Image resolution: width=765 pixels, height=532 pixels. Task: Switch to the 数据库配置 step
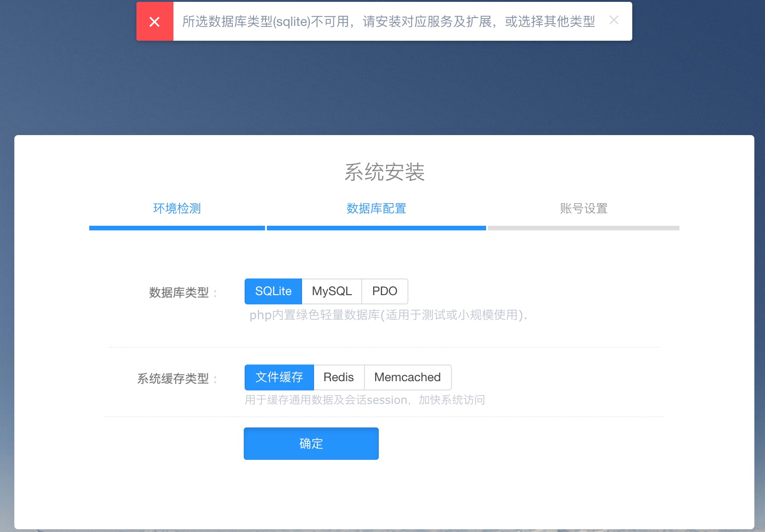[376, 209]
